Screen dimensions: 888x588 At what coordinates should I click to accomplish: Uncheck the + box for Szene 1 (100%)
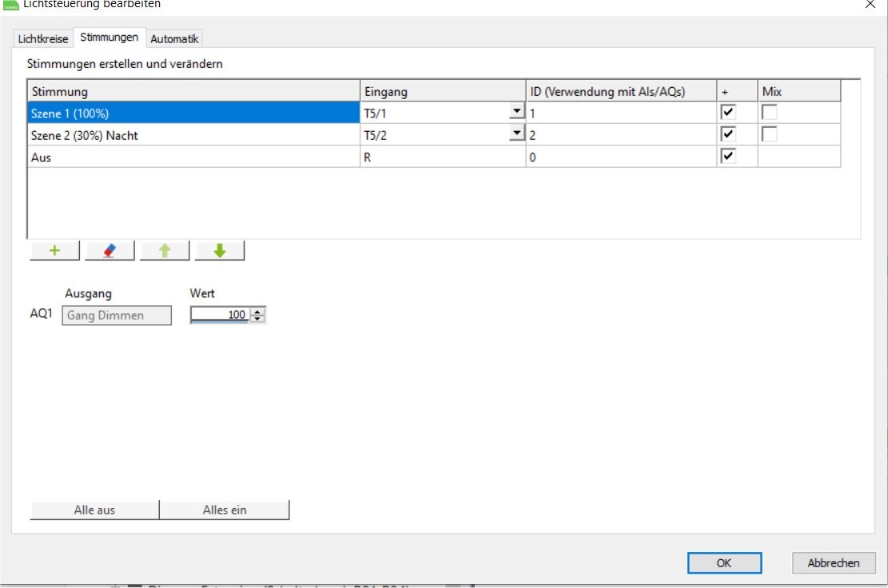(728, 112)
